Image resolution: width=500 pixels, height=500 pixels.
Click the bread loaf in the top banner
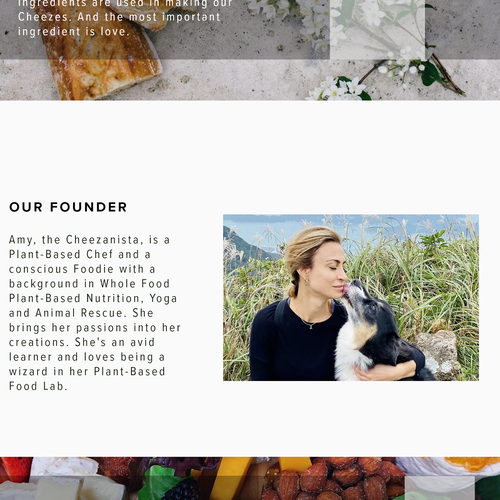(100, 55)
